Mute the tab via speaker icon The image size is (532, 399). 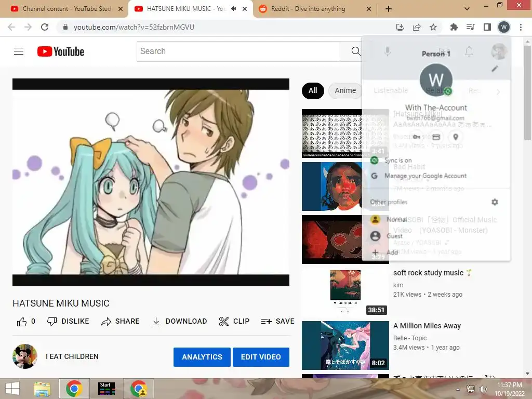coord(233,9)
